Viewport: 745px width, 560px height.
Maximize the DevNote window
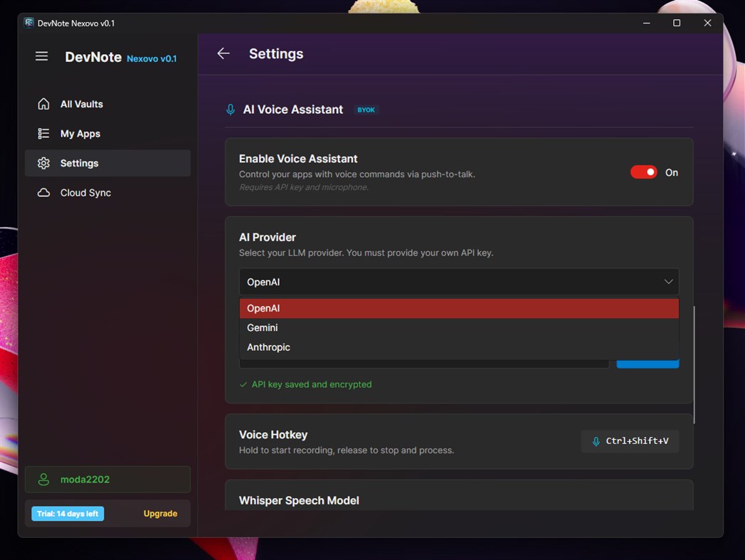pos(677,23)
